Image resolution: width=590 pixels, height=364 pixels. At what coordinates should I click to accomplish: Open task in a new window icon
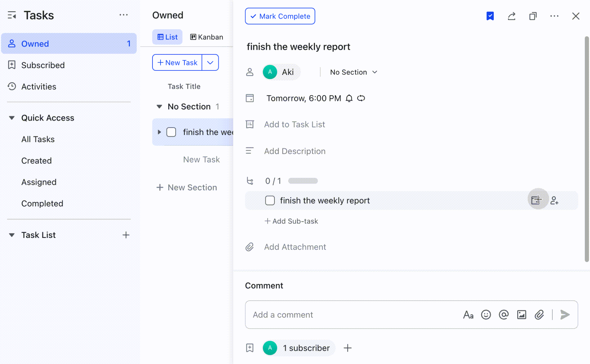coord(533,16)
